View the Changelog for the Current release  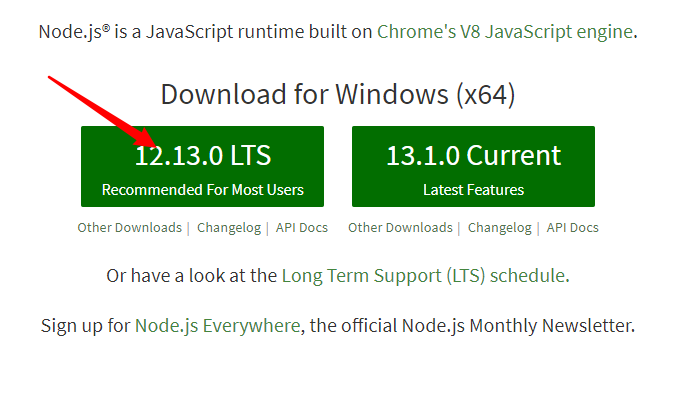(499, 228)
